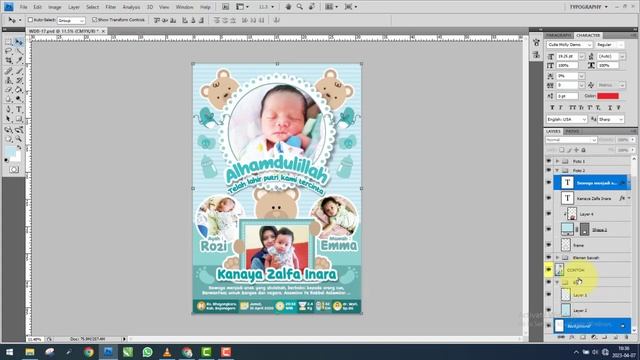Select the Layer 2 layer

click(592, 310)
